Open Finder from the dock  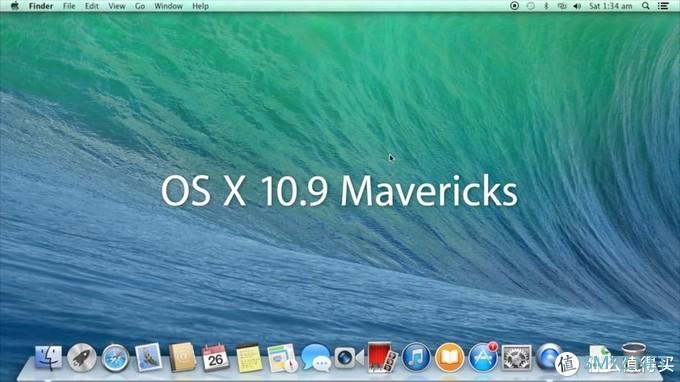[x=48, y=358]
